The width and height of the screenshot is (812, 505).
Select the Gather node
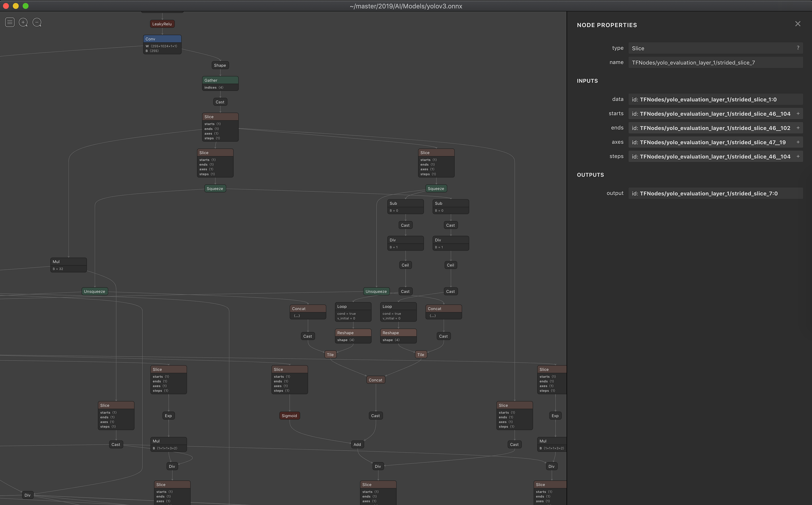pyautogui.click(x=220, y=83)
